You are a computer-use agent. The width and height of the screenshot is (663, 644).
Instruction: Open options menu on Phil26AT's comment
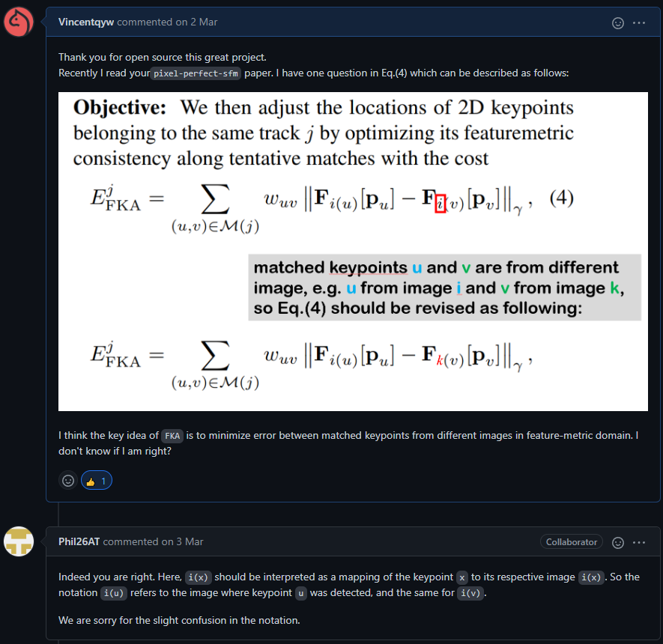coord(639,542)
